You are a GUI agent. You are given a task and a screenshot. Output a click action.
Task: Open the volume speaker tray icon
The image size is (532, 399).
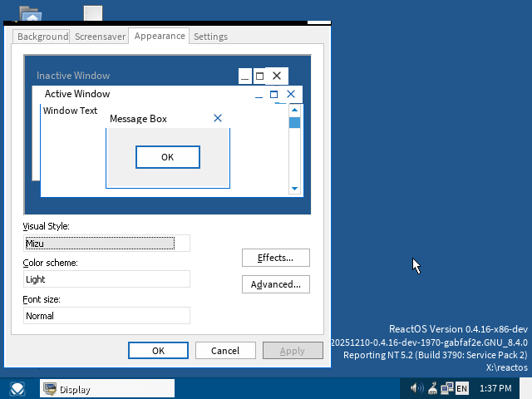click(x=416, y=388)
